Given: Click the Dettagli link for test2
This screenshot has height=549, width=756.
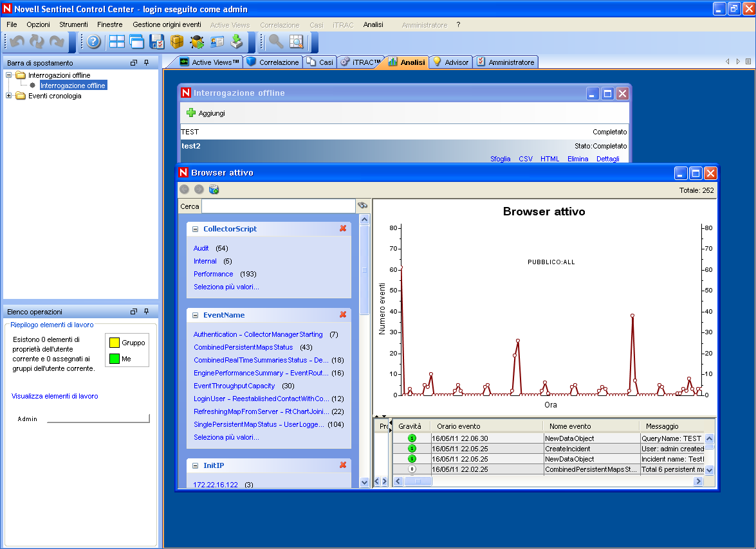Looking at the screenshot, I should pos(607,159).
